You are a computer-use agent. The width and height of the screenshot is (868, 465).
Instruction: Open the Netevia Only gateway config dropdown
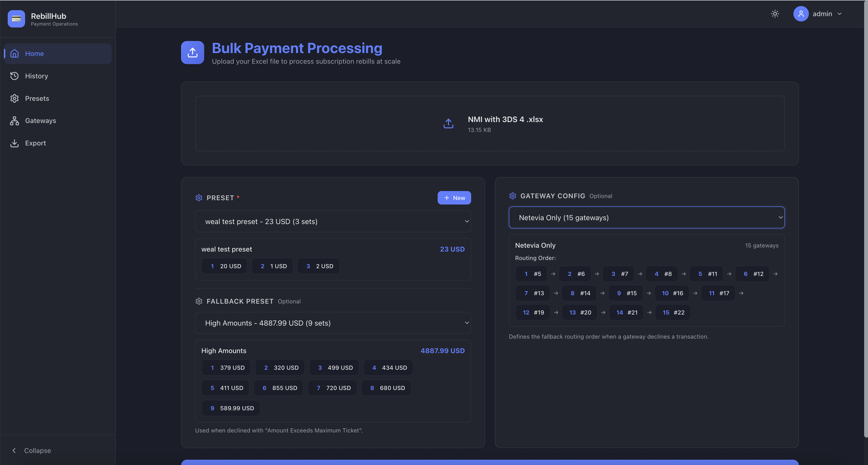click(x=647, y=218)
